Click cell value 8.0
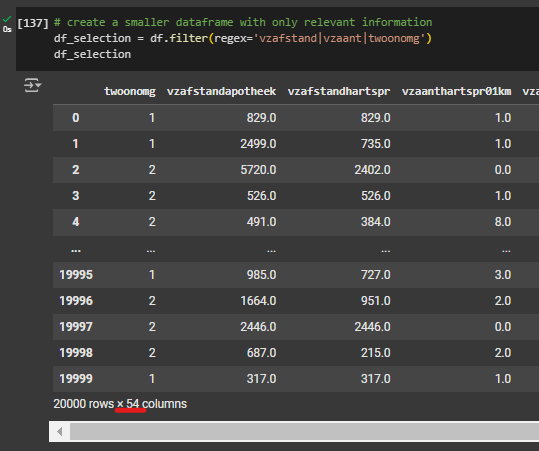539x451 pixels. (503, 222)
